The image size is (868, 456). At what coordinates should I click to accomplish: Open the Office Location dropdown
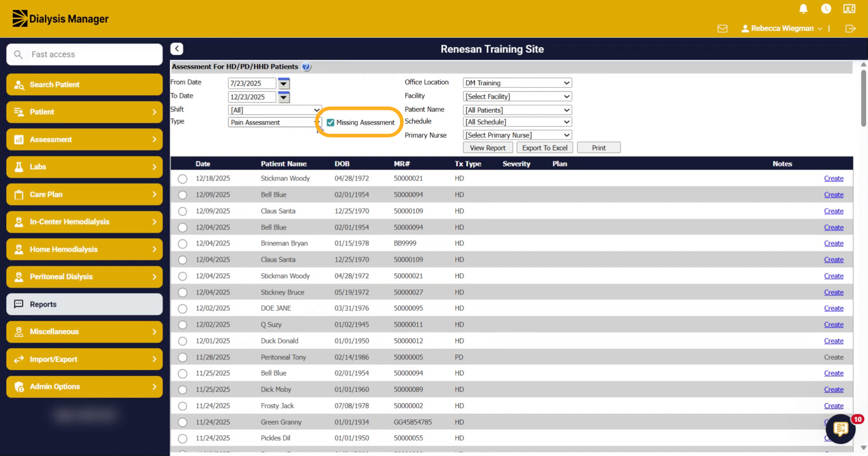(x=517, y=83)
